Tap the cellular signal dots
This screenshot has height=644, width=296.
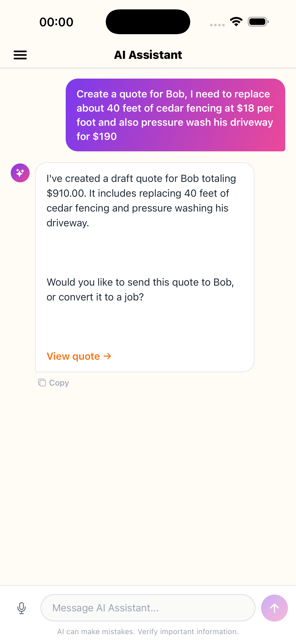217,25
